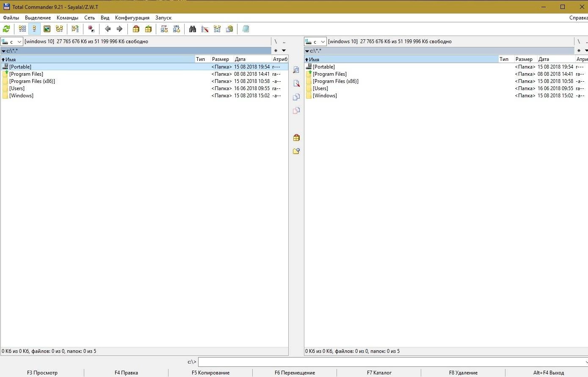Go forward with the right arrow icon

tap(119, 29)
